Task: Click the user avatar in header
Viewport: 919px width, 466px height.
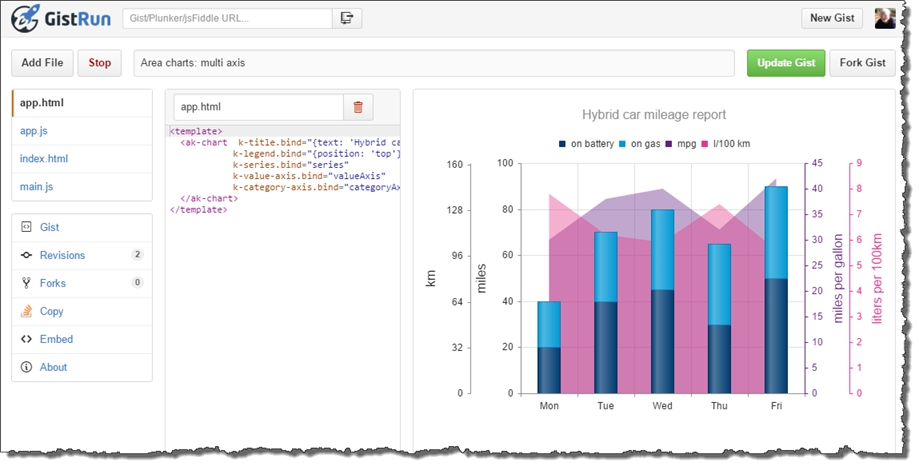Action: (885, 18)
